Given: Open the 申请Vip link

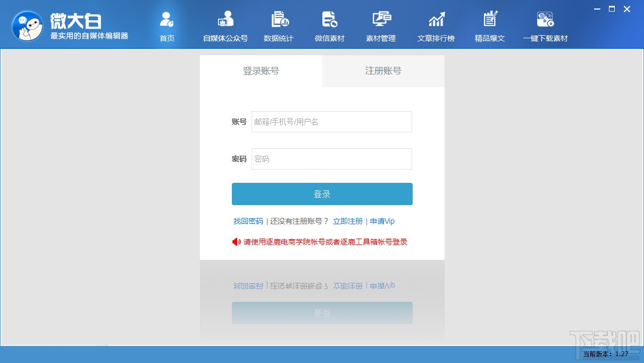Looking at the screenshot, I should point(382,221).
